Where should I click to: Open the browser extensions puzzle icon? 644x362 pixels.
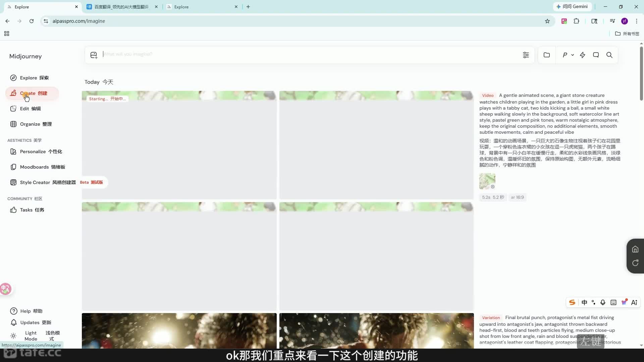click(x=577, y=21)
